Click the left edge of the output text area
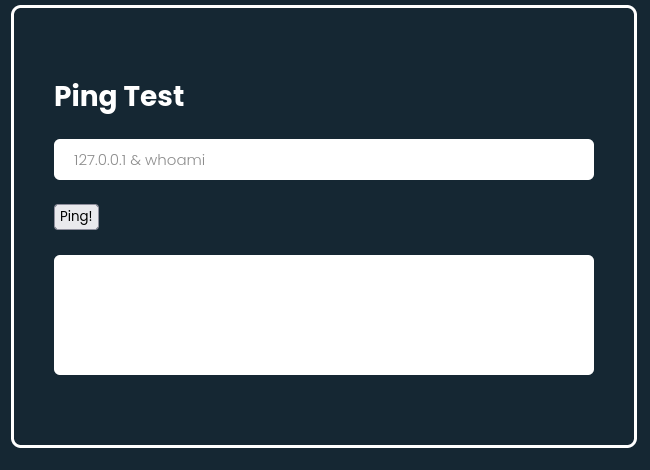The width and height of the screenshot is (650, 470). (x=58, y=315)
